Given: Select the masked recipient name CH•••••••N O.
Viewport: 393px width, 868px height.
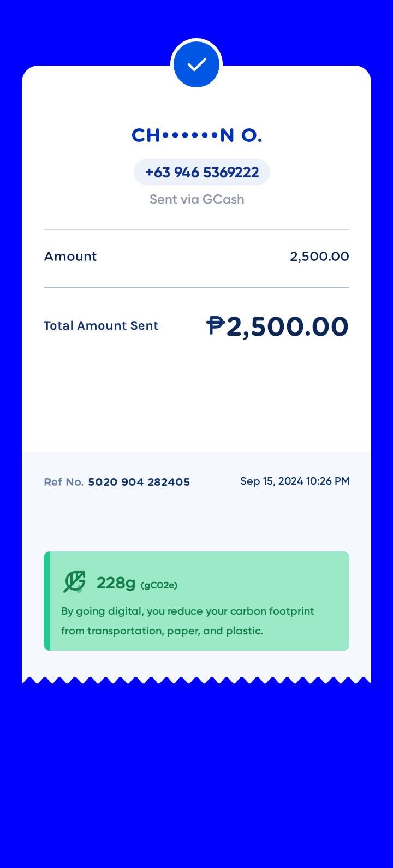Looking at the screenshot, I should (x=196, y=135).
